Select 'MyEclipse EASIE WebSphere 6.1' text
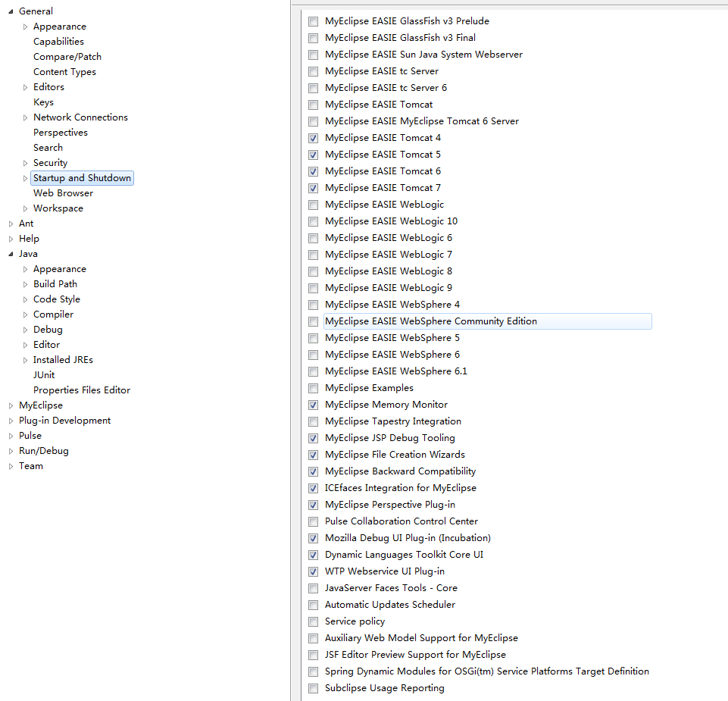 [x=396, y=371]
